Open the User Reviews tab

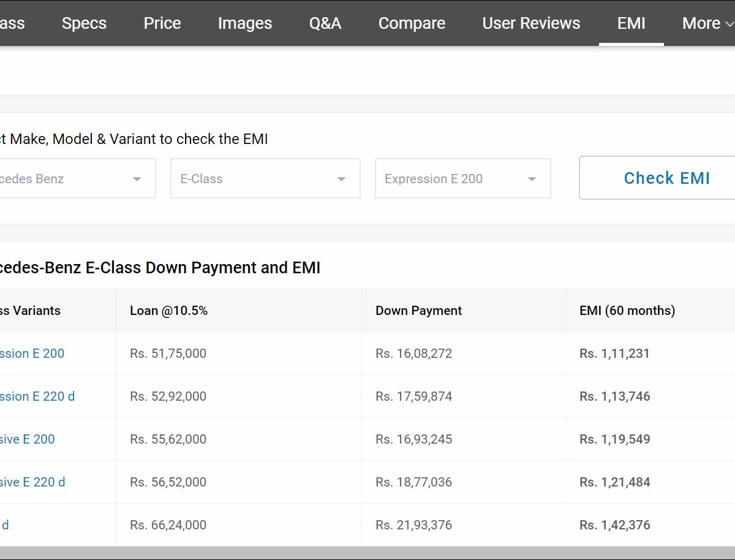coord(531,23)
